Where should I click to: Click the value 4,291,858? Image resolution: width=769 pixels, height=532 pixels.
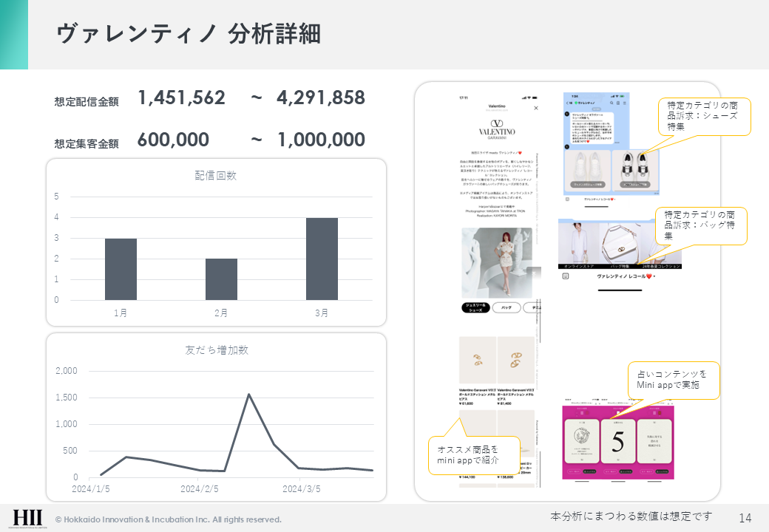tap(321, 98)
